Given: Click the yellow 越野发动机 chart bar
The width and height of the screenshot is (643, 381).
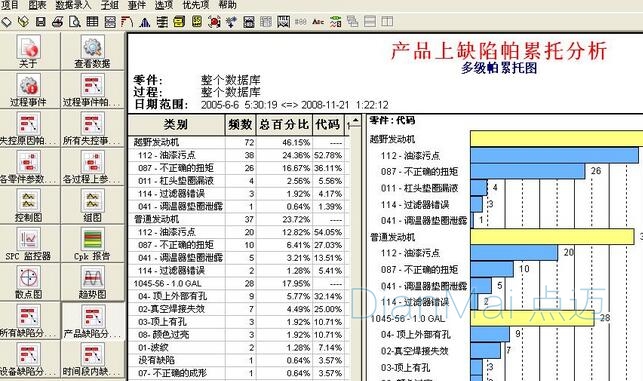Looking at the screenshot, I should [x=556, y=139].
